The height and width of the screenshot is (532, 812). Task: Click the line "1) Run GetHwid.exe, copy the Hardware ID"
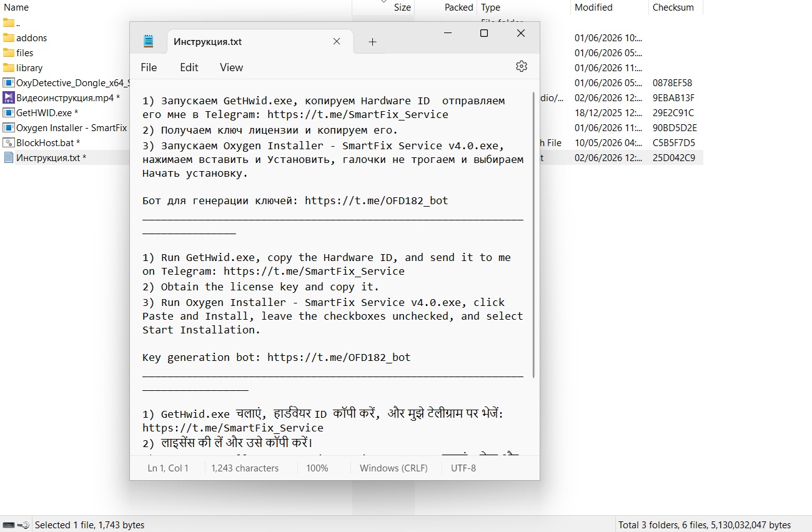tap(327, 258)
